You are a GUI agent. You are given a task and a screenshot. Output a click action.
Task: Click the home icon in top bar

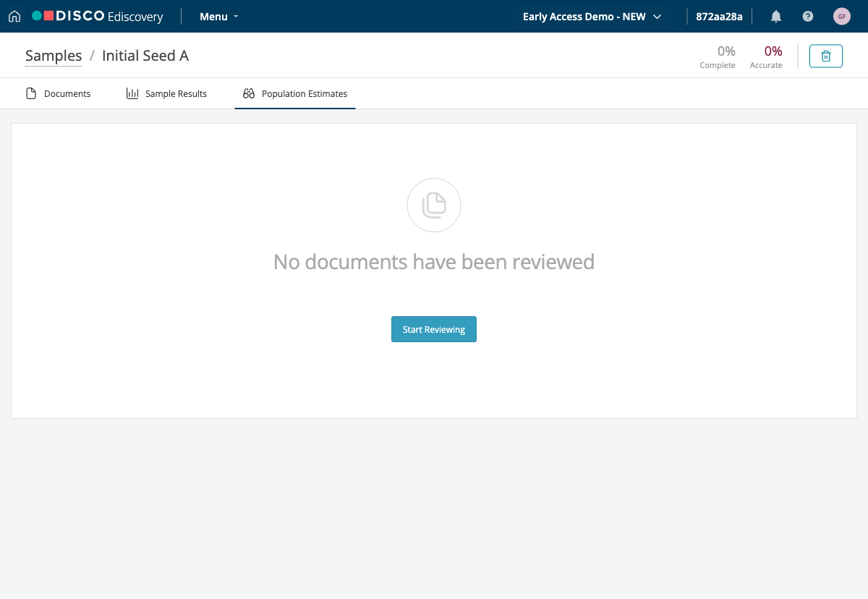click(14, 17)
